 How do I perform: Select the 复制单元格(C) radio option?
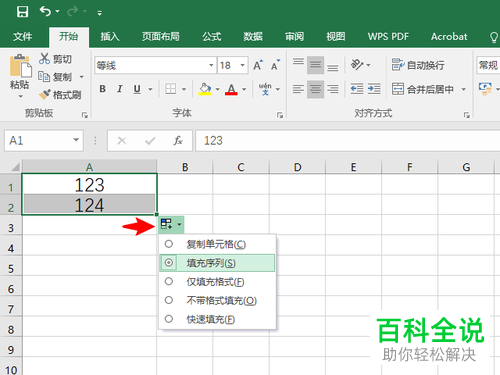(x=217, y=244)
